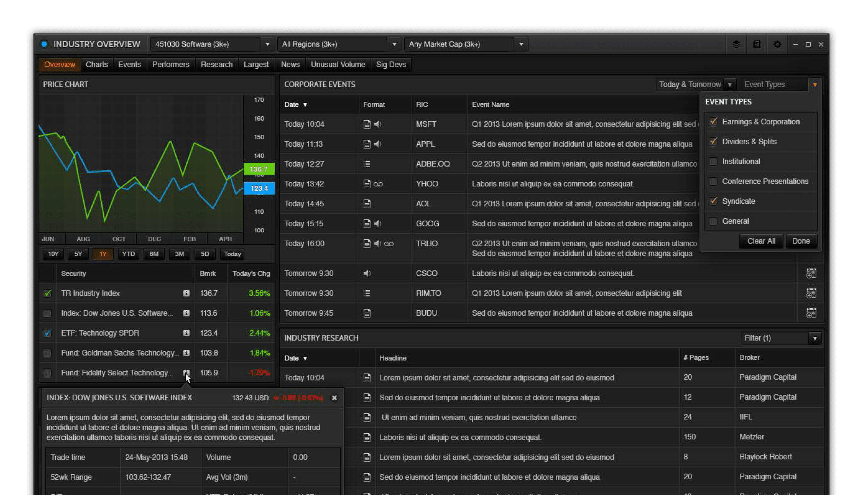Open the Unusual Volume tab

pos(338,65)
